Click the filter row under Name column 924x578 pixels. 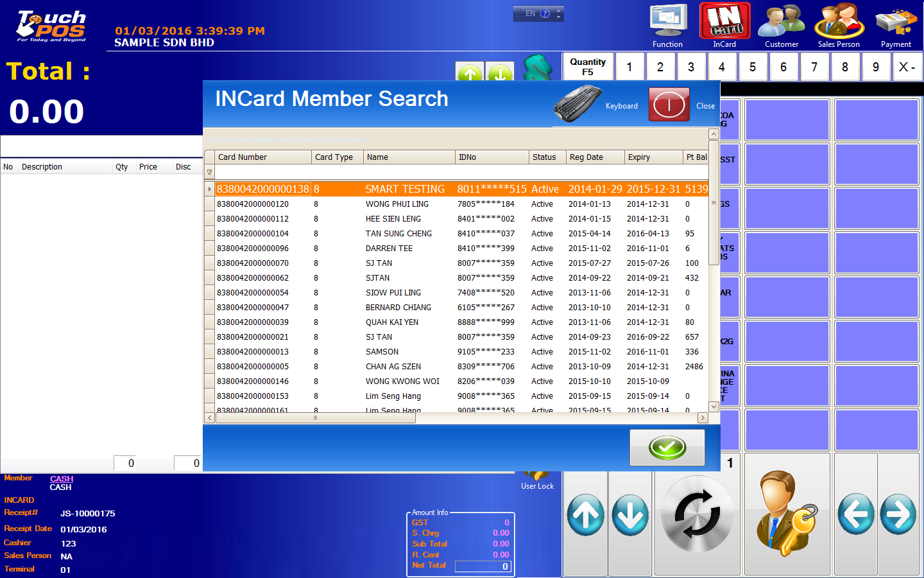click(409, 172)
